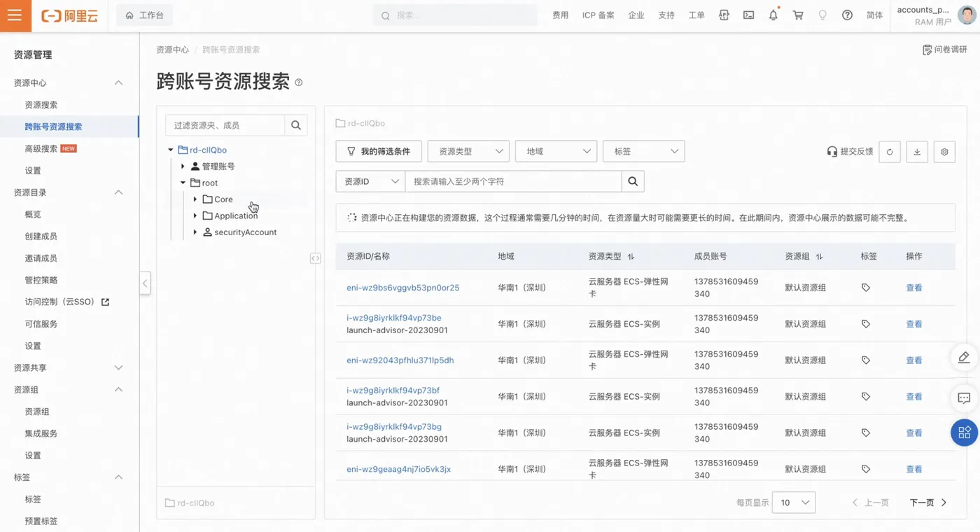Click the lightbulb tips icon
Viewport: 980px width, 532px height.
822,15
